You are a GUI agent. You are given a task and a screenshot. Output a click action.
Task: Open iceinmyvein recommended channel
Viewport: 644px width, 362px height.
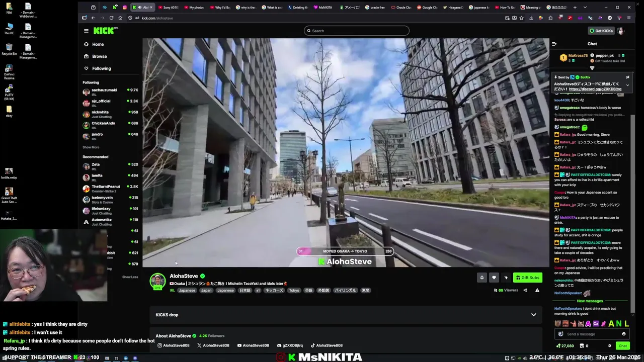(110, 200)
